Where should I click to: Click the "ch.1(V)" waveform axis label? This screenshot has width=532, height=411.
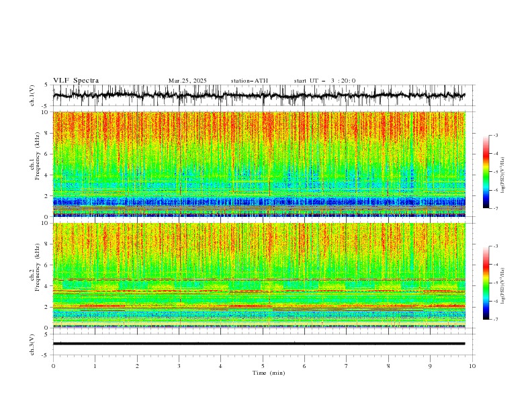point(32,95)
